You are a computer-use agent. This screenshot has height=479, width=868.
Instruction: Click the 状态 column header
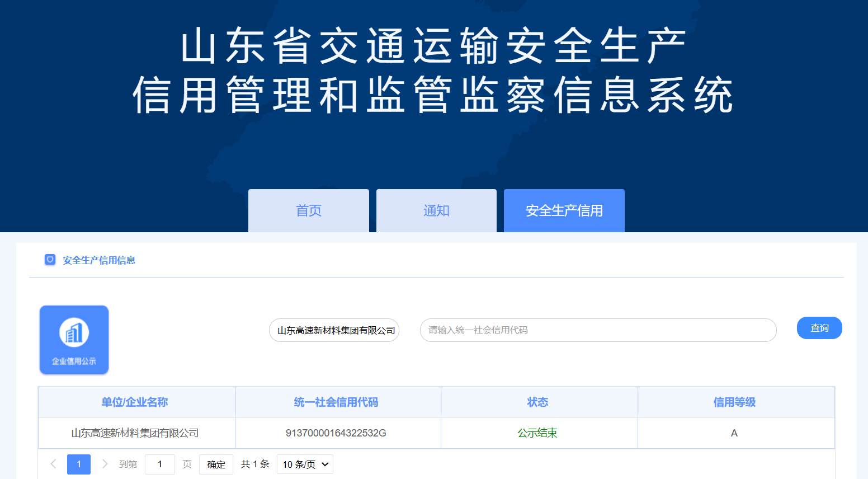point(537,402)
